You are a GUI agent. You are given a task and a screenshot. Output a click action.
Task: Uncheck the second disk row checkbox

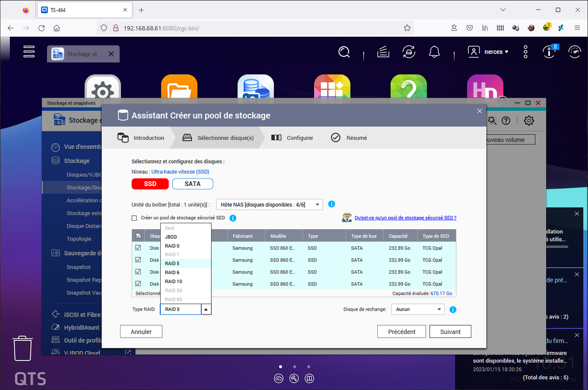point(138,260)
